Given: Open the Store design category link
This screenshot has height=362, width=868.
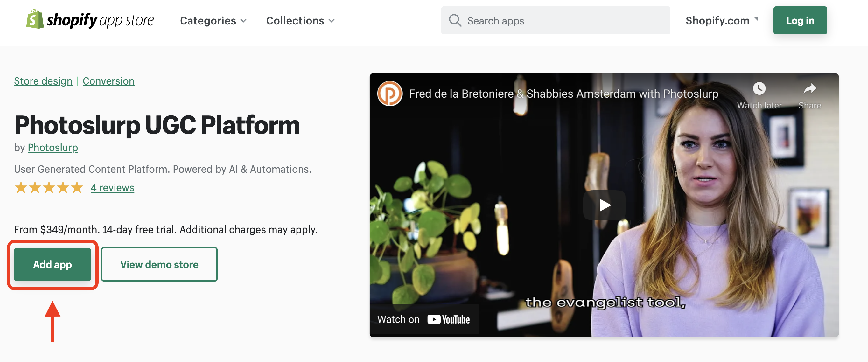Looking at the screenshot, I should pyautogui.click(x=43, y=81).
